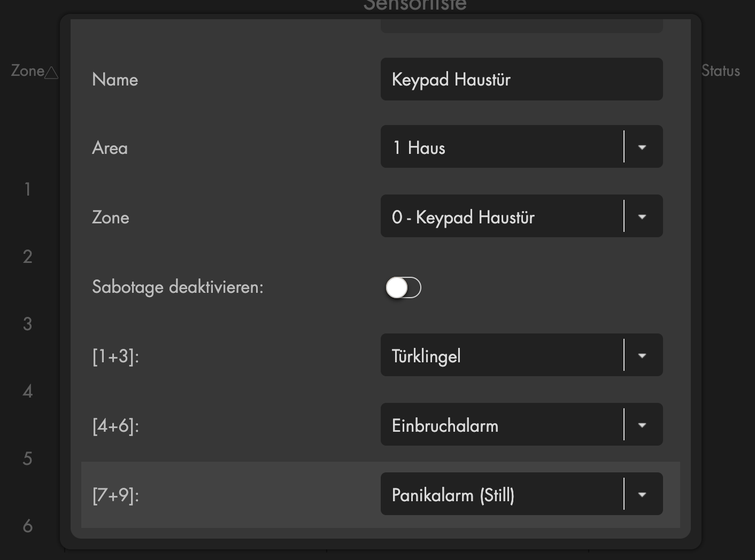
Task: Click the Zone dropdown arrow icon
Action: coord(642,216)
